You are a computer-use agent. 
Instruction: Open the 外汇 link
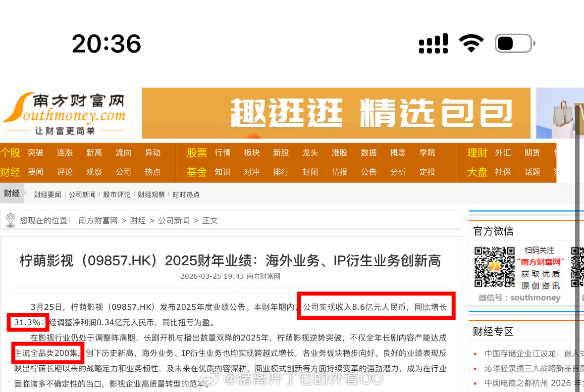503,152
